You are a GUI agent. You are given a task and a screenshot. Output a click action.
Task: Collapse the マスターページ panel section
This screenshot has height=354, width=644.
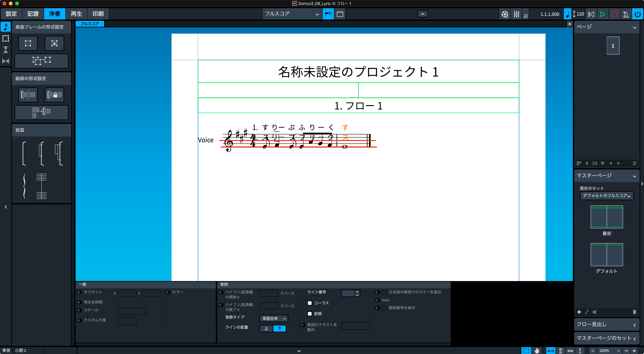pyautogui.click(x=634, y=176)
